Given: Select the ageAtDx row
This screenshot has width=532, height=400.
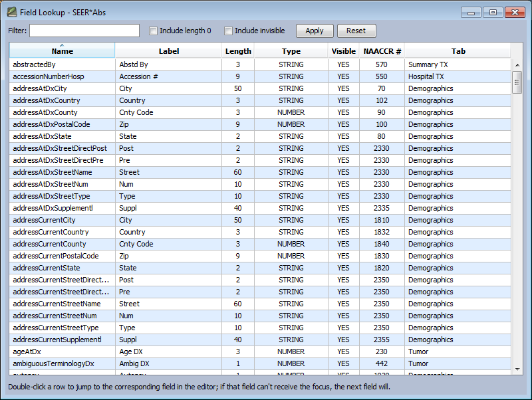Looking at the screenshot, I should [260, 351].
